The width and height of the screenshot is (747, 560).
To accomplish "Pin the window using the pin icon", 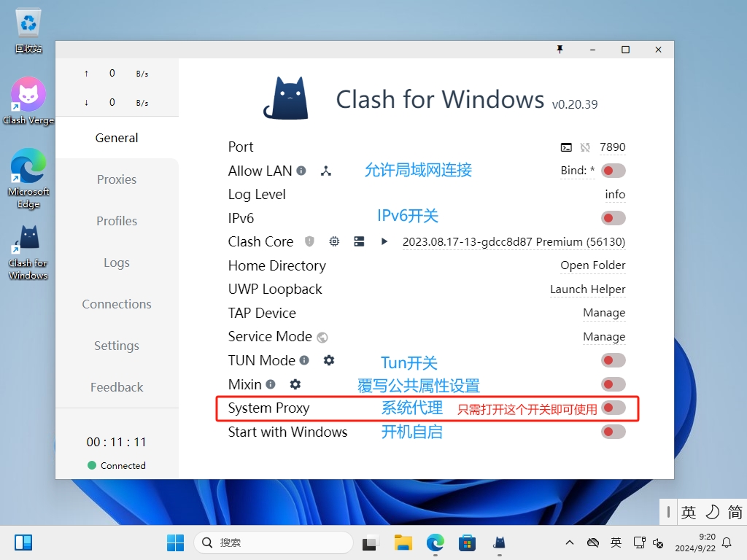I will click(x=560, y=49).
